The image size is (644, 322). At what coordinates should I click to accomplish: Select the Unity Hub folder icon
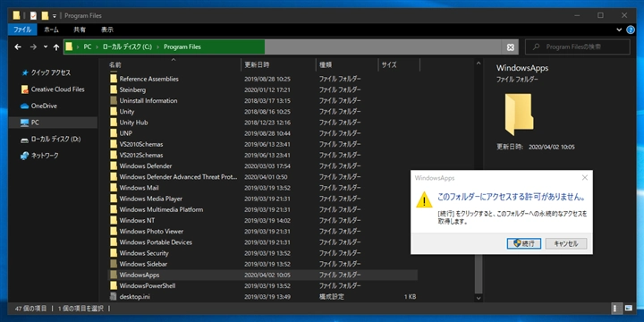114,123
